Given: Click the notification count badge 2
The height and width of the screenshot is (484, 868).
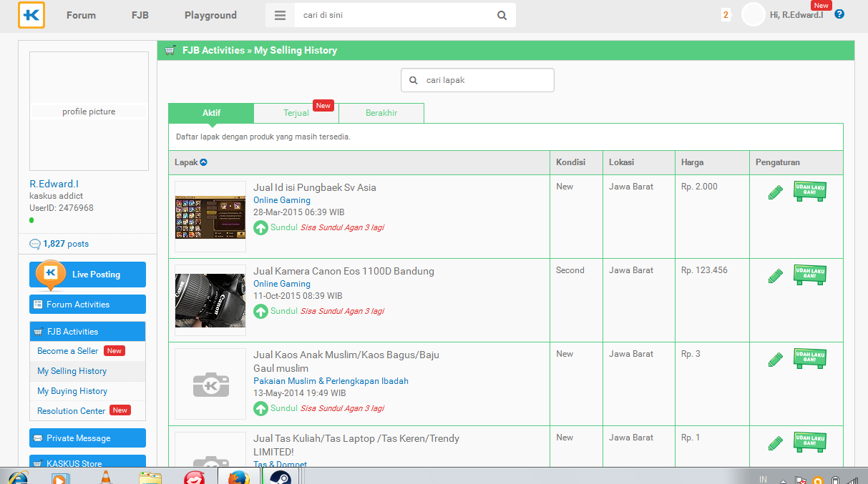Looking at the screenshot, I should coord(726,15).
